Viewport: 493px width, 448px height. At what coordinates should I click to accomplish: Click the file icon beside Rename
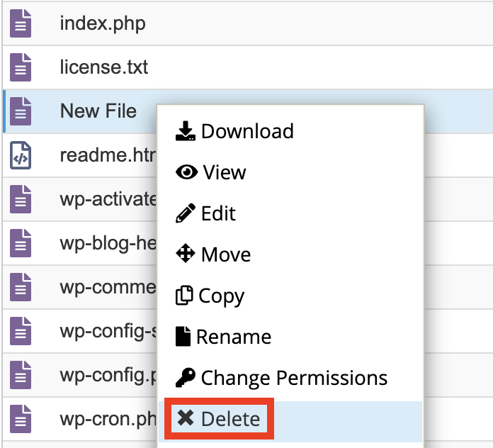point(183,336)
